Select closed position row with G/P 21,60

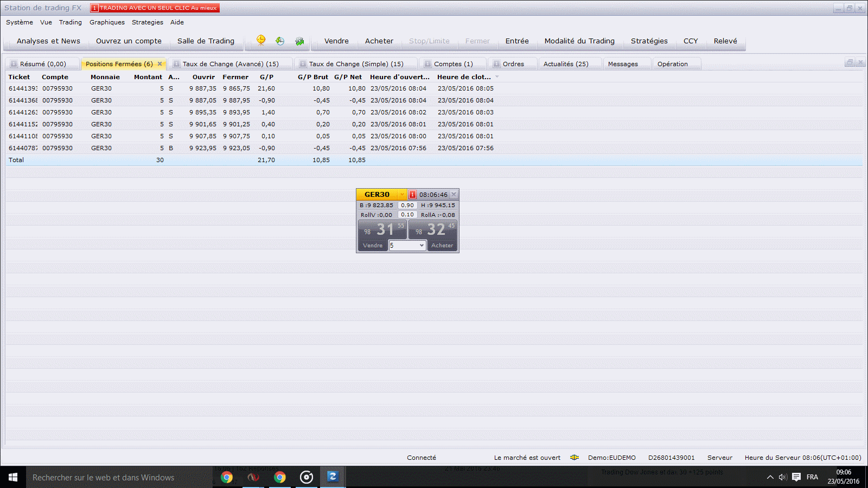click(x=434, y=88)
